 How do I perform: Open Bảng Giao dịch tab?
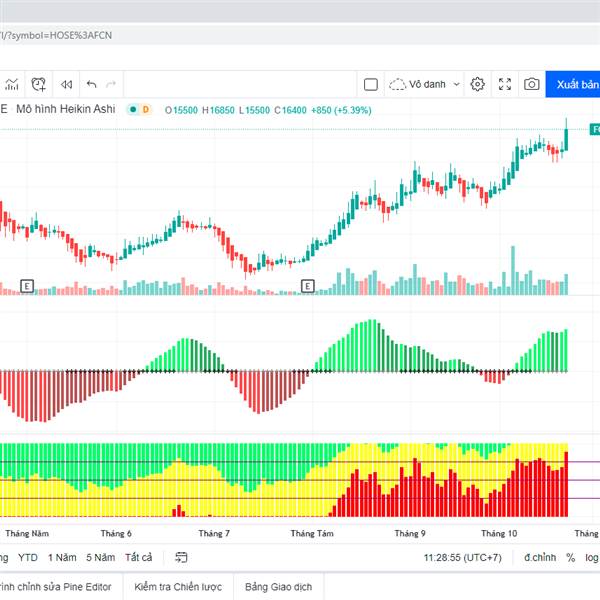pyautogui.click(x=279, y=587)
